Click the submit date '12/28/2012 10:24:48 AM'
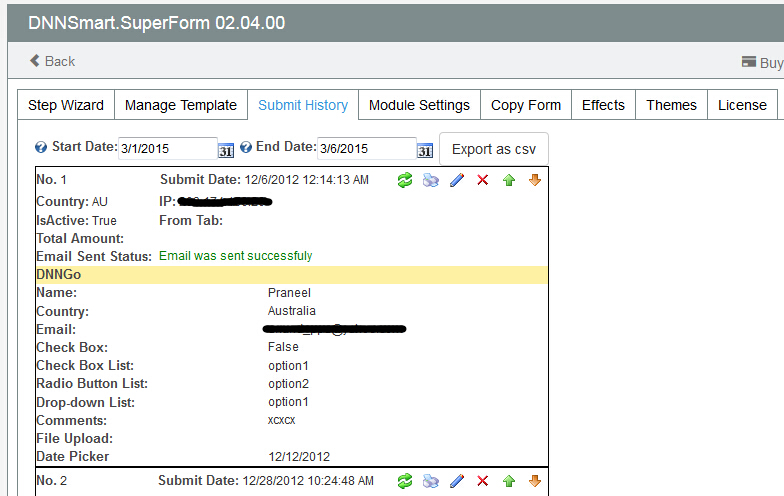 [308, 481]
